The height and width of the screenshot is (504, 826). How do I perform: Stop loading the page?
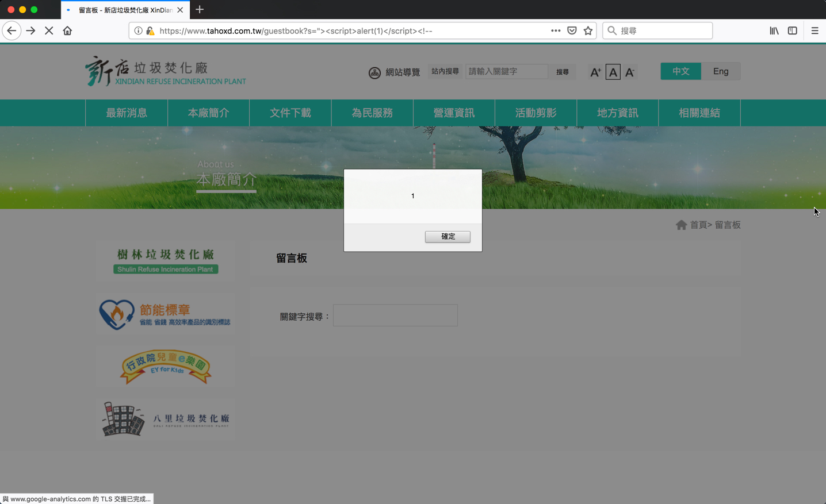(49, 30)
